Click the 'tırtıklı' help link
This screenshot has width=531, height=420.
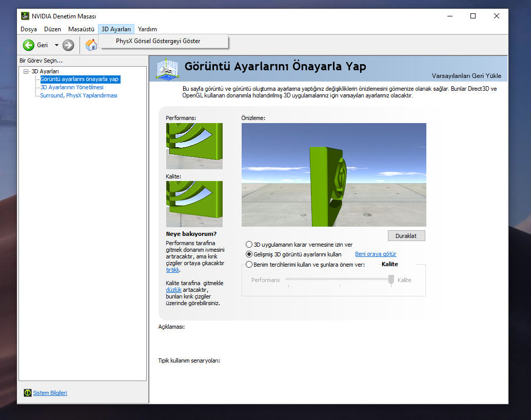[x=172, y=270]
